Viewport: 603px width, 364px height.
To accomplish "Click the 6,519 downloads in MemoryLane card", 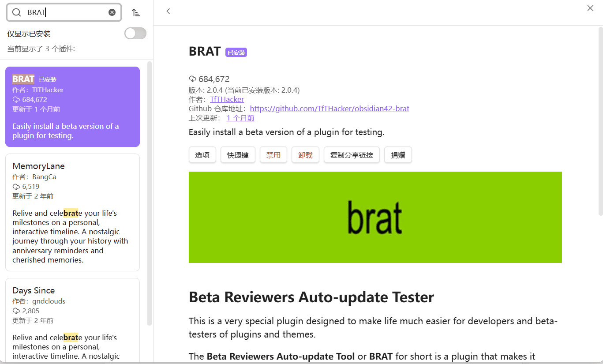I will (26, 187).
